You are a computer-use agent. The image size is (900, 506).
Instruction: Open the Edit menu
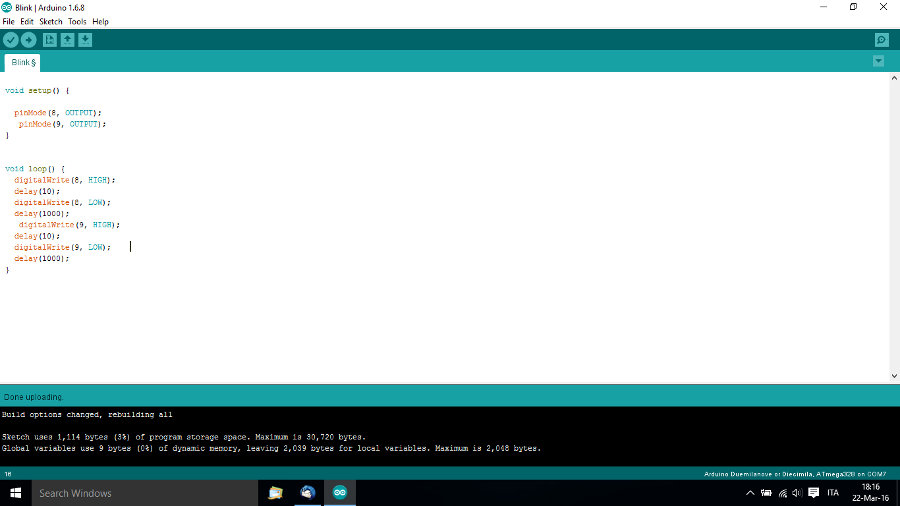point(26,22)
